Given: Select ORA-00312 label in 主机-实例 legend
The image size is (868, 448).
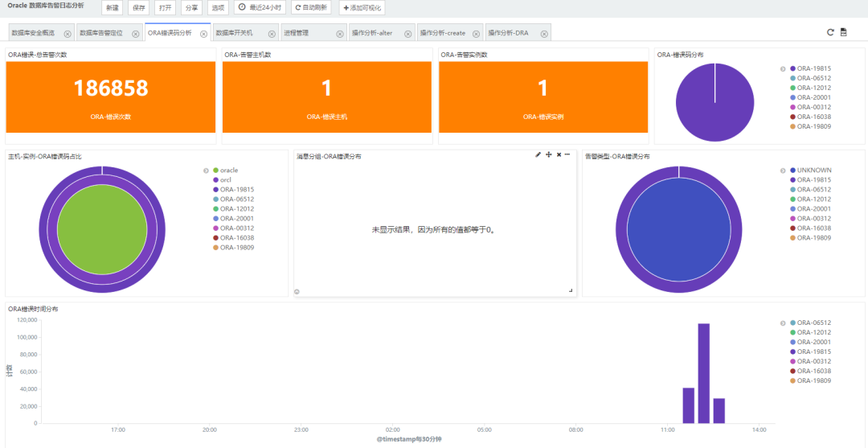Looking at the screenshot, I should point(237,228).
